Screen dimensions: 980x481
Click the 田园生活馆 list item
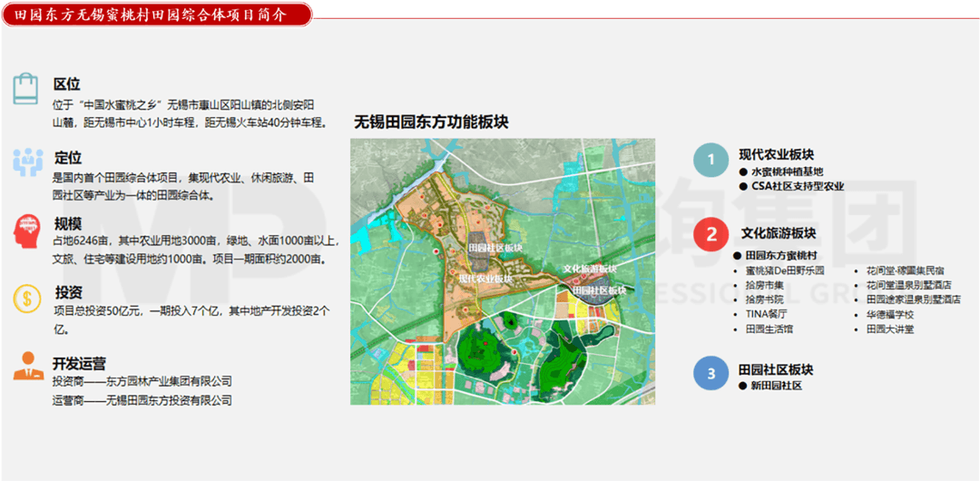tap(769, 329)
